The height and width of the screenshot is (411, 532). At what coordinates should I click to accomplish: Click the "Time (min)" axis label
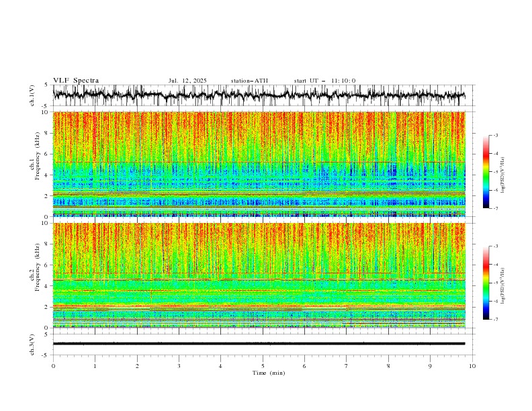(x=269, y=373)
